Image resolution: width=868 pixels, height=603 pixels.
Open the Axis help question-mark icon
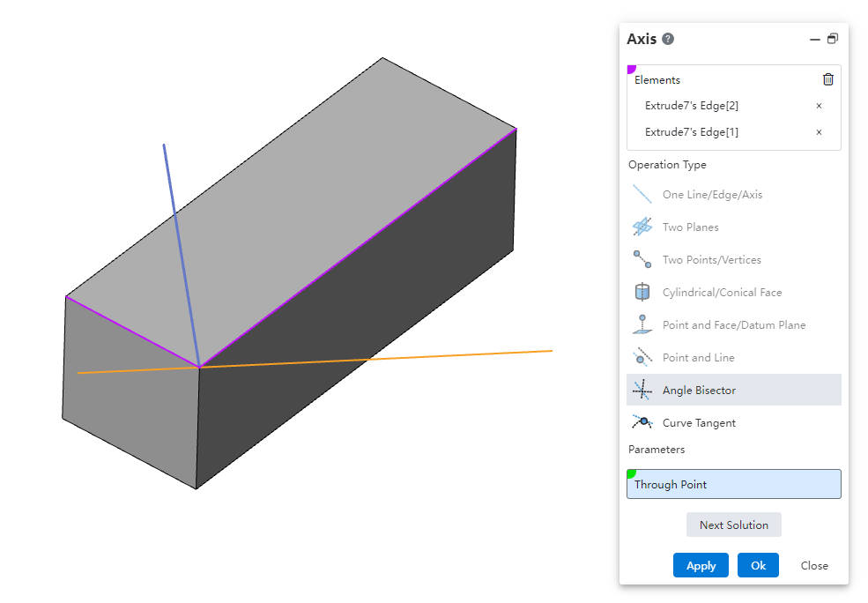coord(668,39)
